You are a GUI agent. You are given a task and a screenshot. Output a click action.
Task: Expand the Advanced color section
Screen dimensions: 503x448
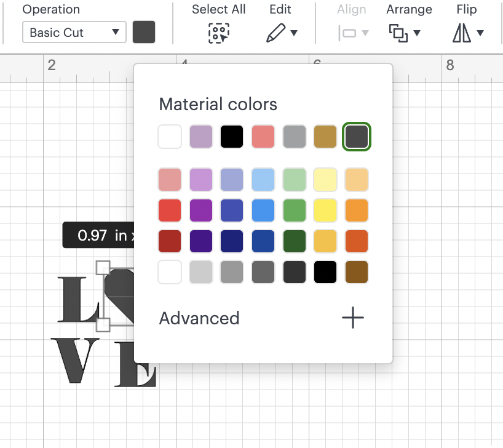click(199, 318)
